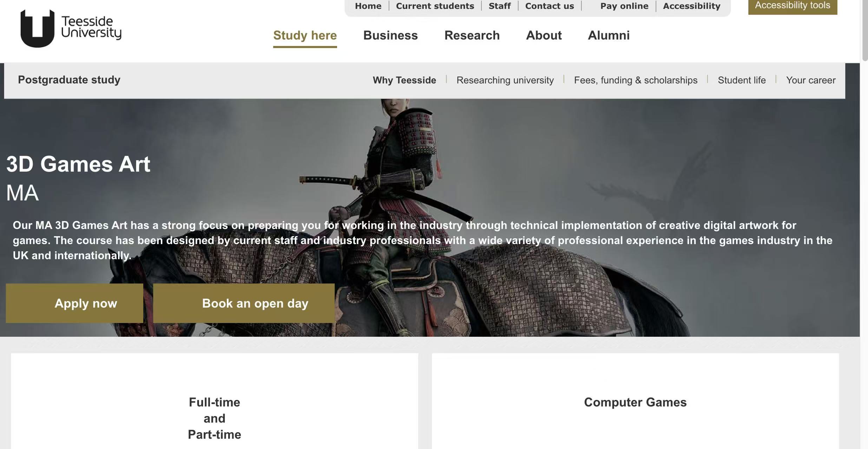Select the Study here menu
This screenshot has width=868, height=449.
(x=305, y=35)
